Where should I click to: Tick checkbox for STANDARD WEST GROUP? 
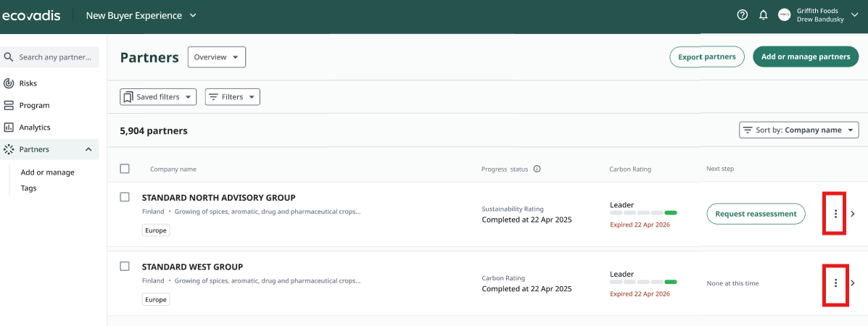[x=125, y=266]
